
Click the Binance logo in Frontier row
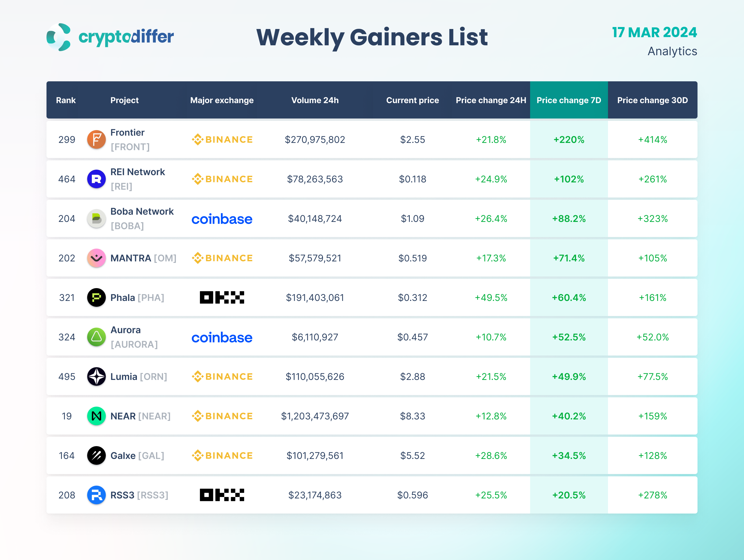(222, 139)
